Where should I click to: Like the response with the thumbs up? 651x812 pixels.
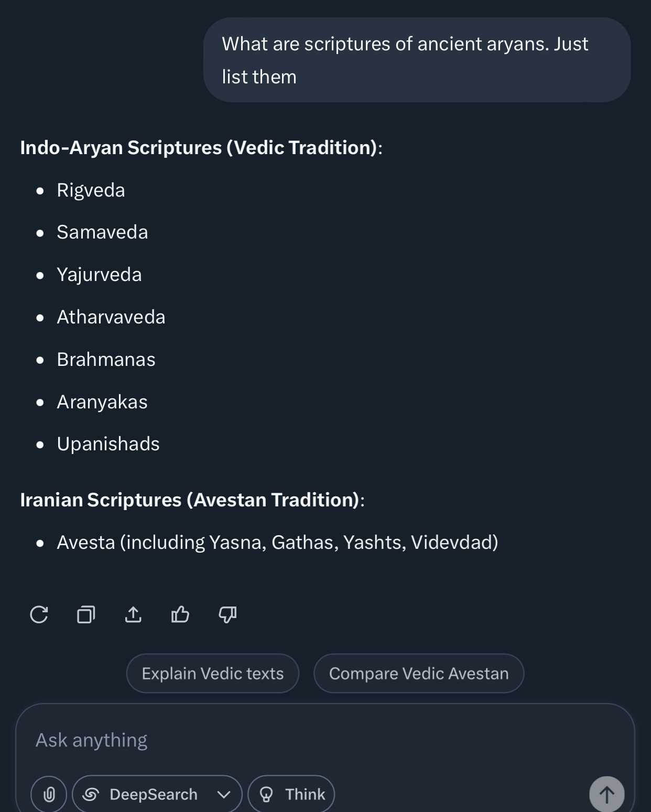180,614
